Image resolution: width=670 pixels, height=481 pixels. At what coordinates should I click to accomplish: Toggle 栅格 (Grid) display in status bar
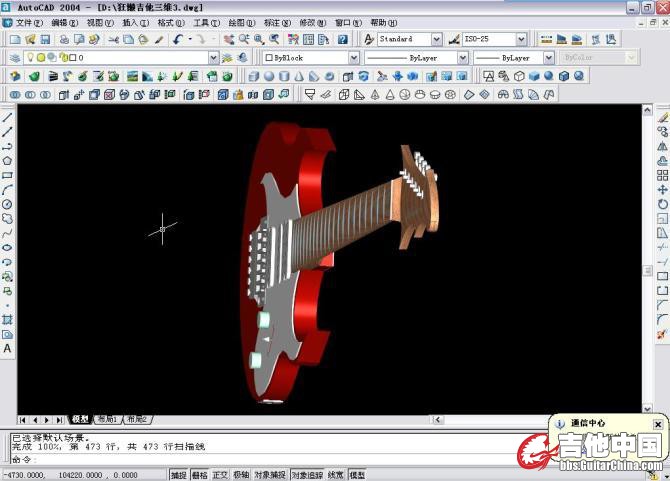pos(200,475)
